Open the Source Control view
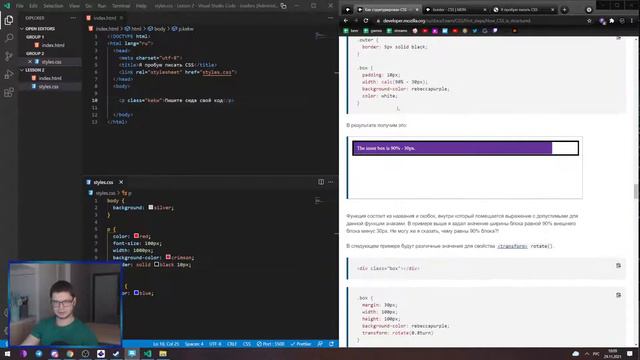The height and width of the screenshot is (360, 640). (x=9, y=56)
